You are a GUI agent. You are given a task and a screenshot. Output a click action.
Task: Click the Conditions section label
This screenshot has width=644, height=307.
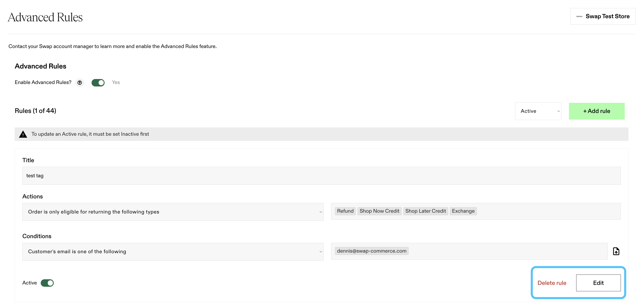tap(37, 236)
